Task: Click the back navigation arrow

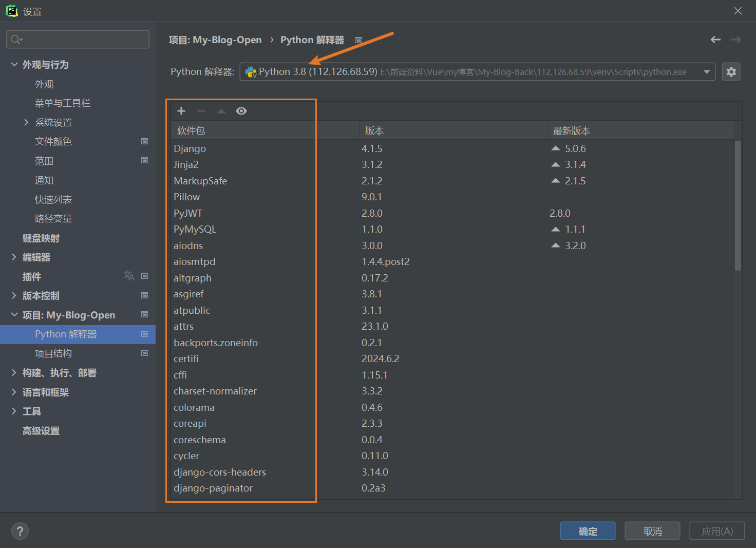Action: [715, 40]
